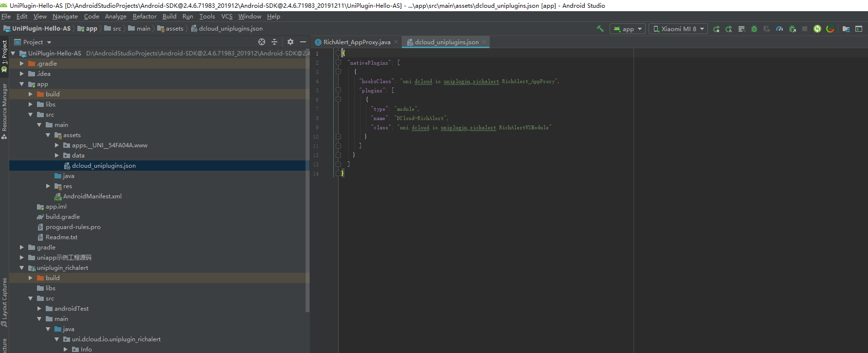
Task: Toggle the 1: Project tool window
Action: 4,53
